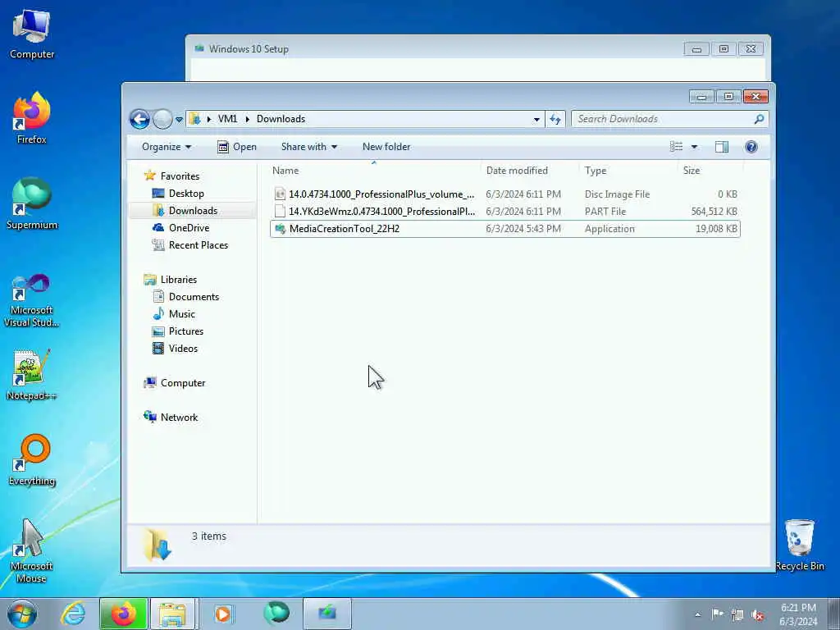Open the recent pages dropdown arrow
840x630 pixels.
(179, 120)
